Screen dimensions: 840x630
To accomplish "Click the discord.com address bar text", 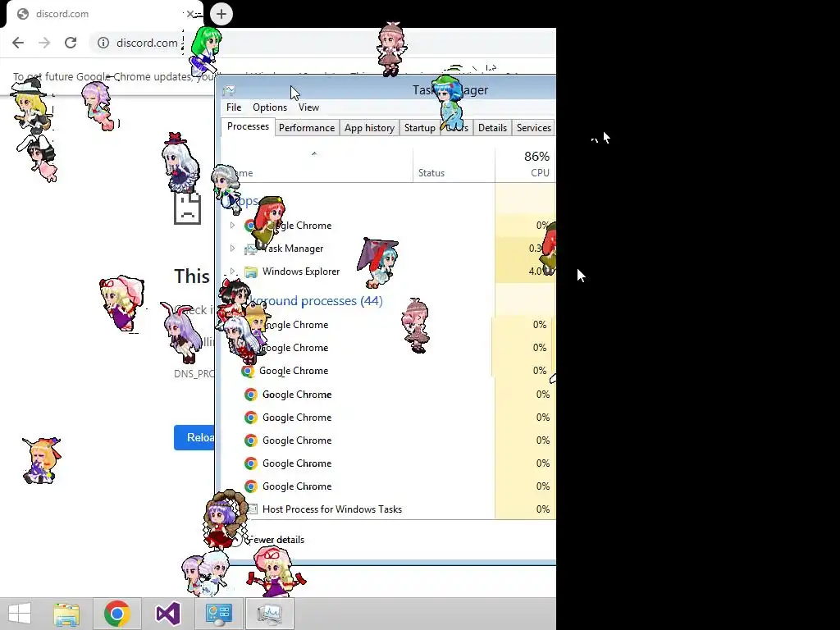I will pyautogui.click(x=147, y=43).
